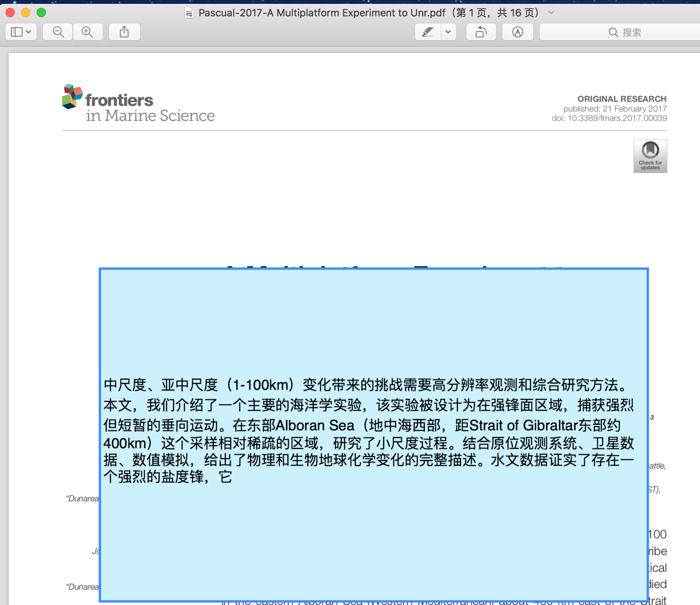
Task: Click the Pascual-2017 window title text
Action: coord(322,13)
